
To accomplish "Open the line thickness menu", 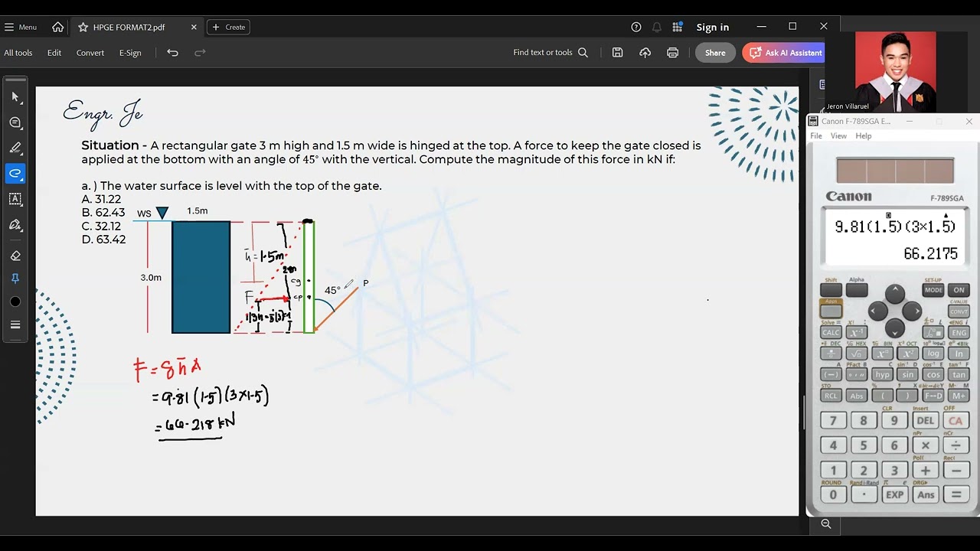I will (15, 324).
